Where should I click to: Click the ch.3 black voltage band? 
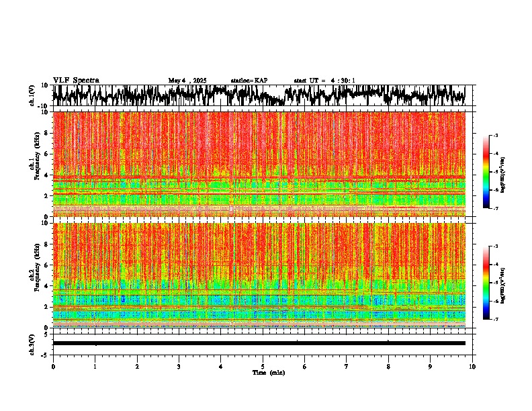tap(259, 343)
